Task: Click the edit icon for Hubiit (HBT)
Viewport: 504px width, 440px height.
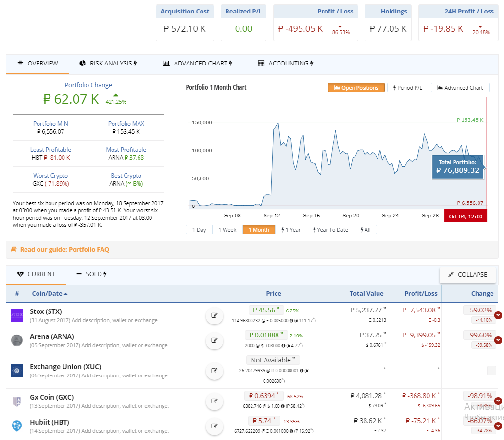Action: [214, 426]
